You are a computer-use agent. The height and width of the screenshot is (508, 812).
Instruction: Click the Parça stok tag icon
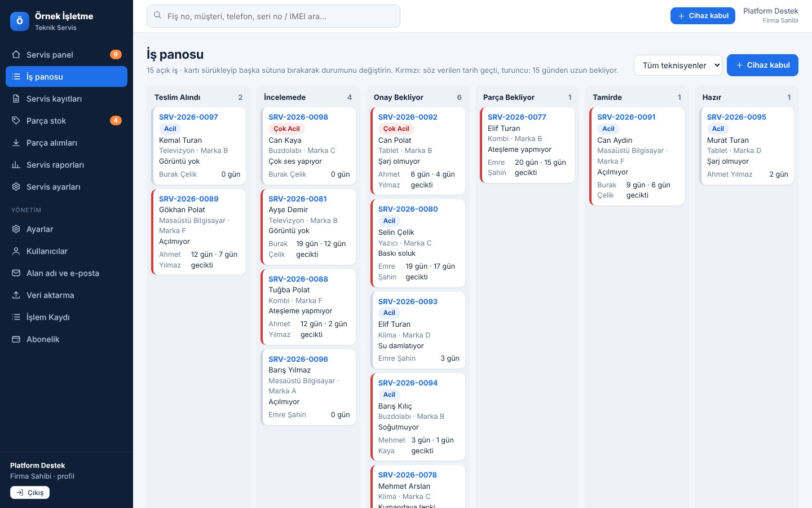click(16, 121)
